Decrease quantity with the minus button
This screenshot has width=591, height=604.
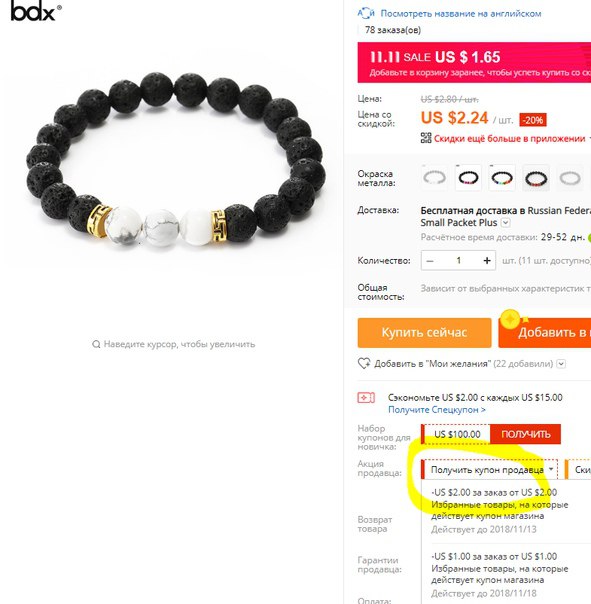coord(430,260)
